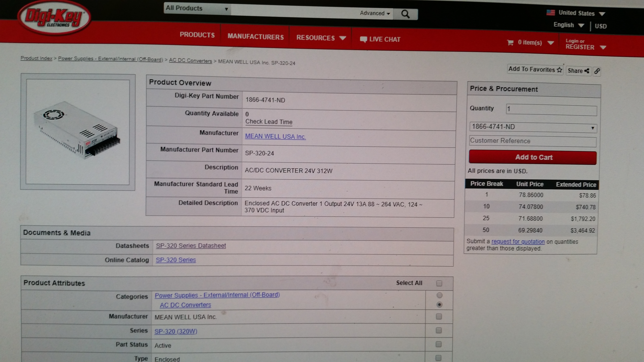Click the USD currency selector
644x362 pixels.
[x=600, y=26]
